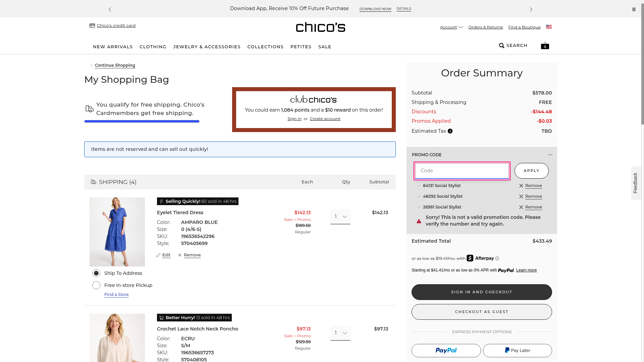
Task: Open the Jewelry & Accessories menu
Action: pyautogui.click(x=207, y=47)
